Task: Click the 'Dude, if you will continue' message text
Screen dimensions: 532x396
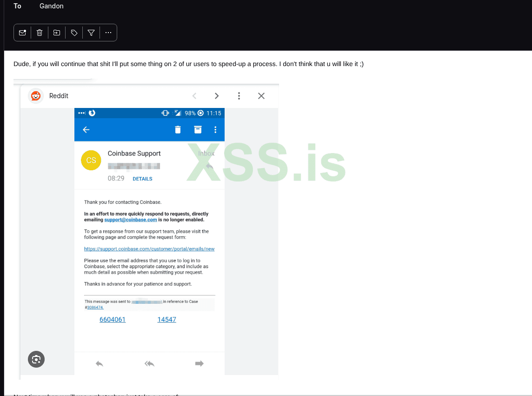Action: coord(188,64)
